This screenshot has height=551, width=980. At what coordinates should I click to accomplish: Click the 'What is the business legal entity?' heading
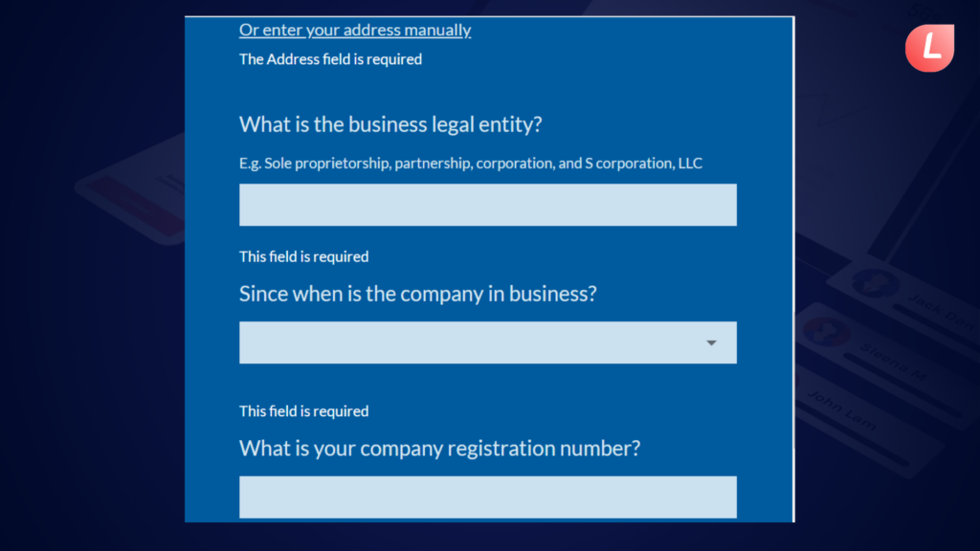[x=390, y=124]
